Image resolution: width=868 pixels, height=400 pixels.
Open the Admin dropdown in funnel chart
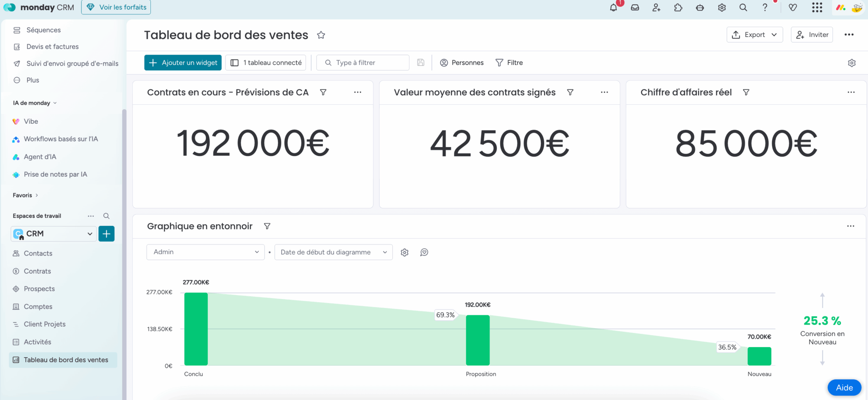pyautogui.click(x=206, y=252)
